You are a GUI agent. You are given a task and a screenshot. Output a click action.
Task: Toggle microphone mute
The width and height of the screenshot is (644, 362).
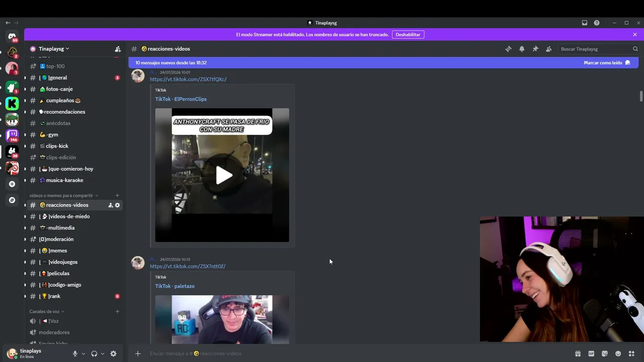(x=75, y=353)
